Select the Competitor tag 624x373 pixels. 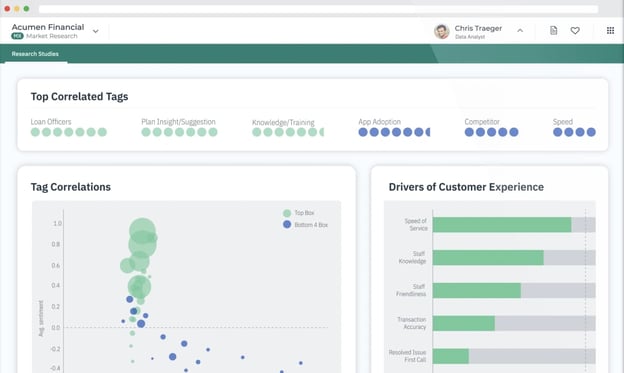pos(482,122)
